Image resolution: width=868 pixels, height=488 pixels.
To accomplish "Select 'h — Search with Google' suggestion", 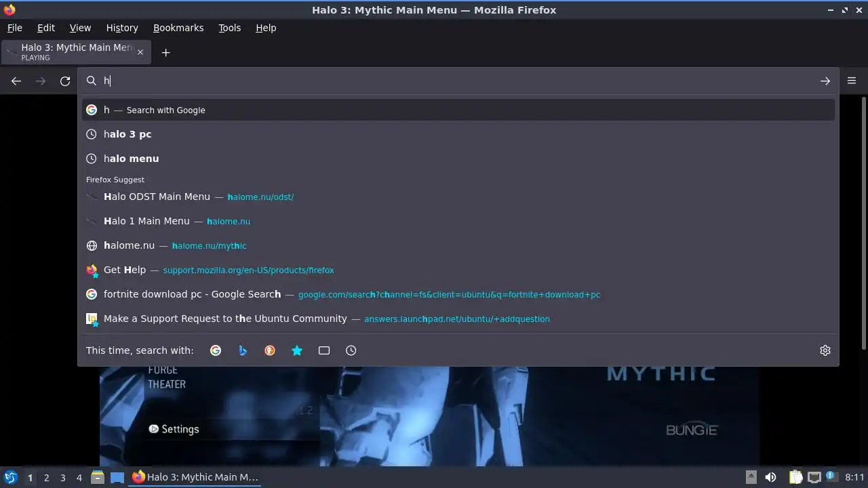I will click(458, 110).
